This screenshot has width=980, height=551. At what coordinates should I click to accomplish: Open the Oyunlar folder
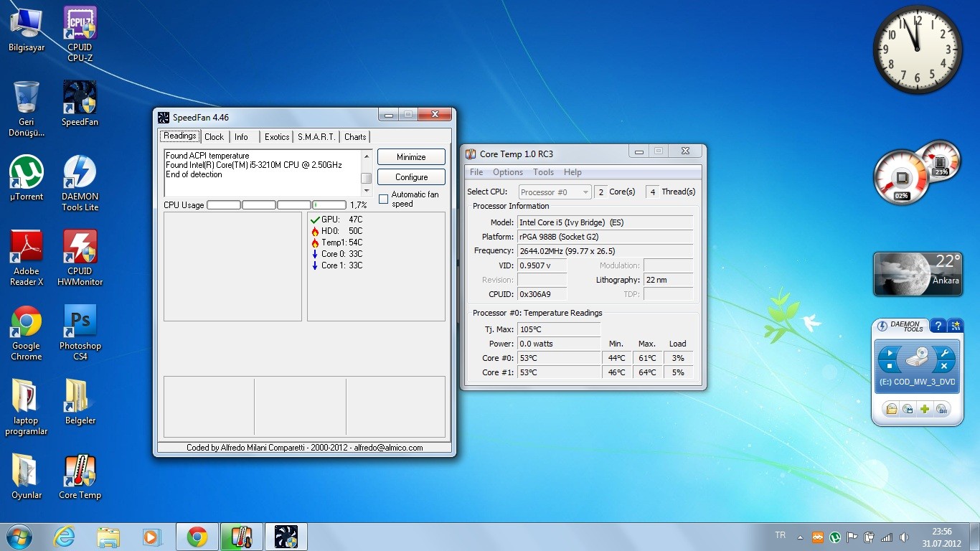(27, 476)
